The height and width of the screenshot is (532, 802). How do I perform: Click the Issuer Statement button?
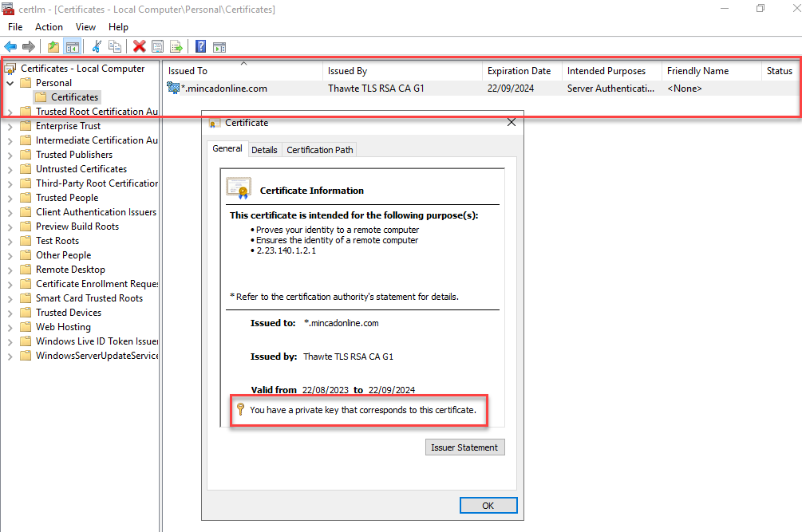pyautogui.click(x=464, y=447)
